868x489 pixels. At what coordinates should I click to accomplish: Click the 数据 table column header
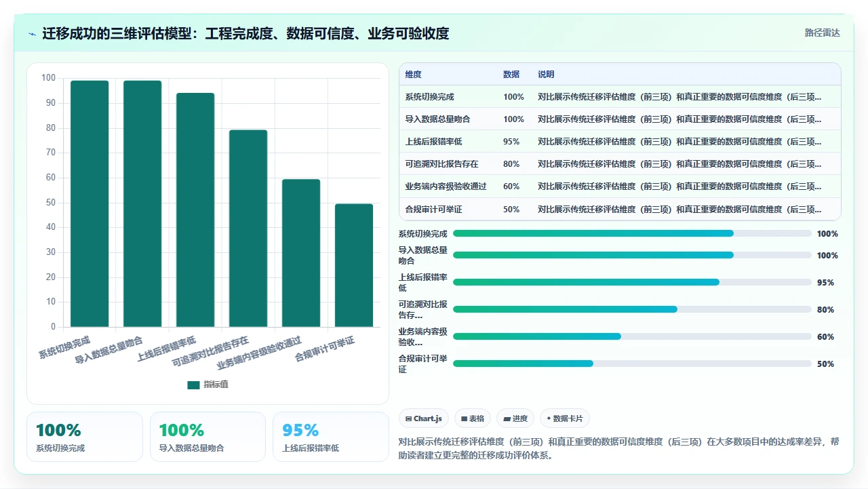pyautogui.click(x=511, y=75)
